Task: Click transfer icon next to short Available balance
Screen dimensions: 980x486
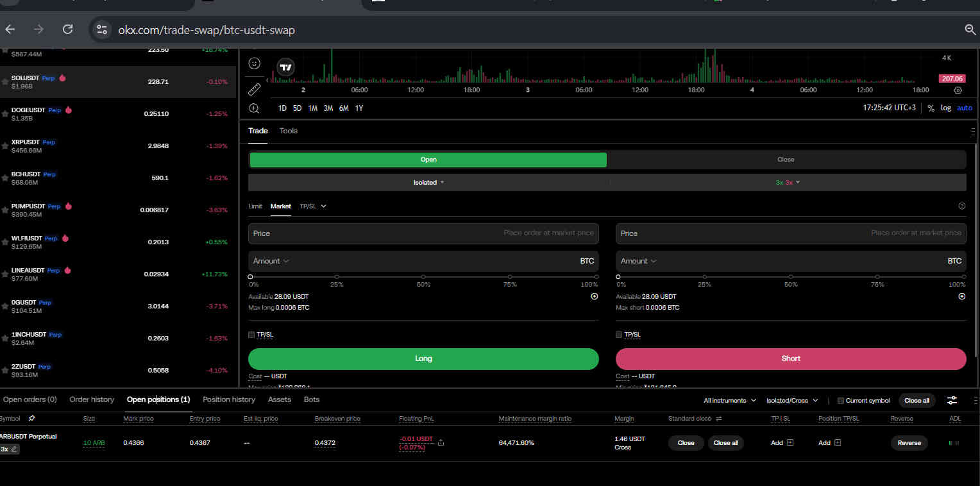Action: 961,297
